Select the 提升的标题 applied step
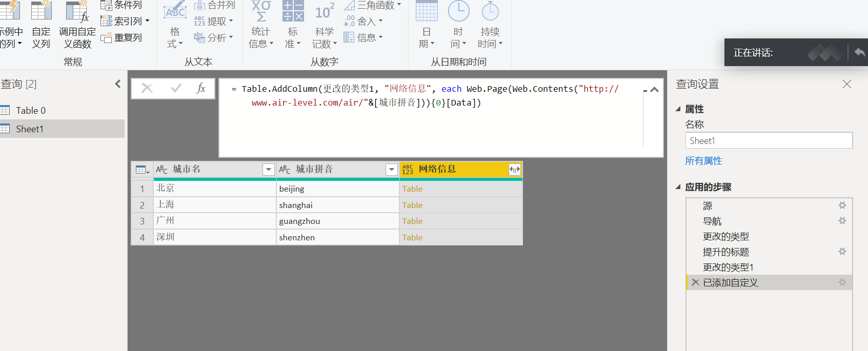Image resolution: width=868 pixels, height=351 pixels. (x=769, y=252)
